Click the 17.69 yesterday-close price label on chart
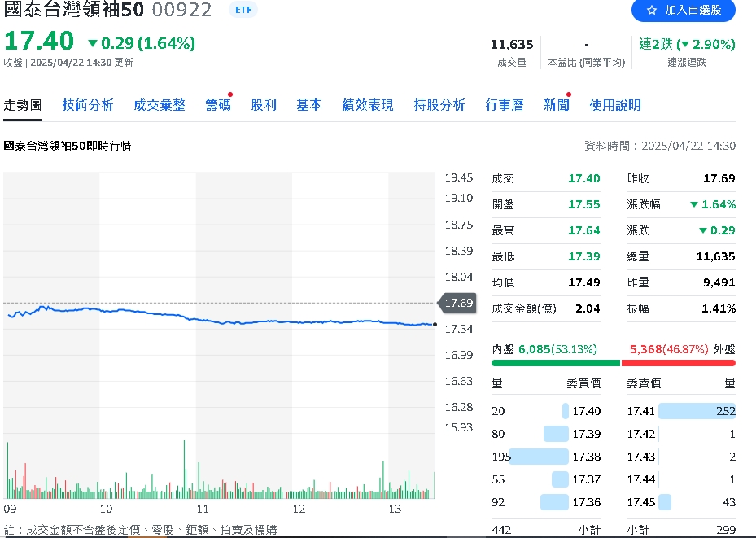This screenshot has height=538, width=756. point(457,301)
